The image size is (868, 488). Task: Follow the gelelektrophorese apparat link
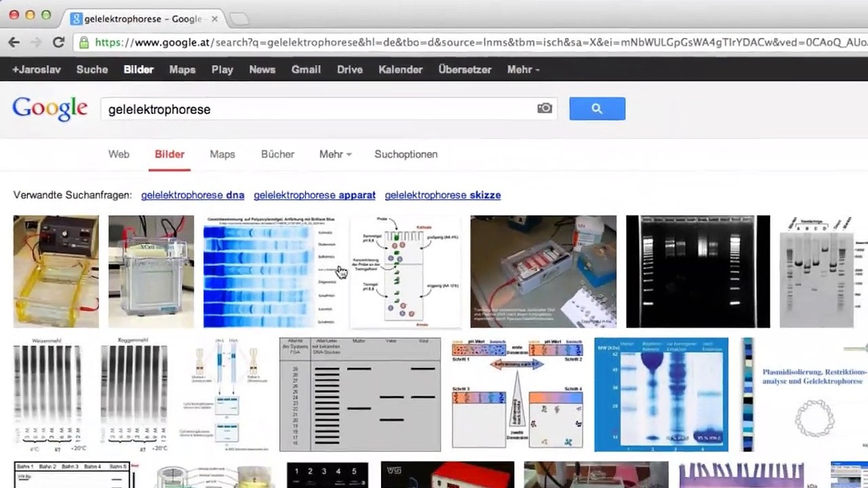pos(315,195)
